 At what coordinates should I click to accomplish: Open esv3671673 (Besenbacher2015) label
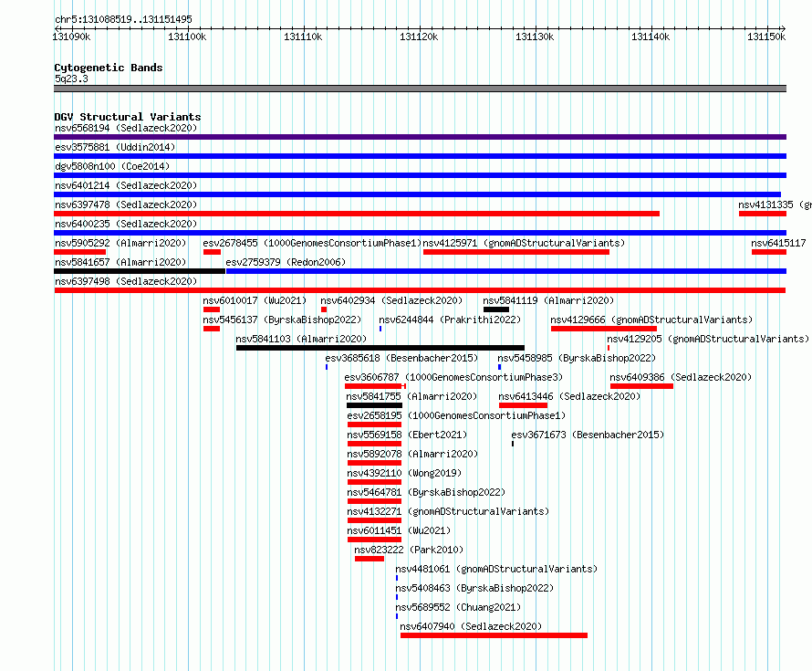[588, 435]
